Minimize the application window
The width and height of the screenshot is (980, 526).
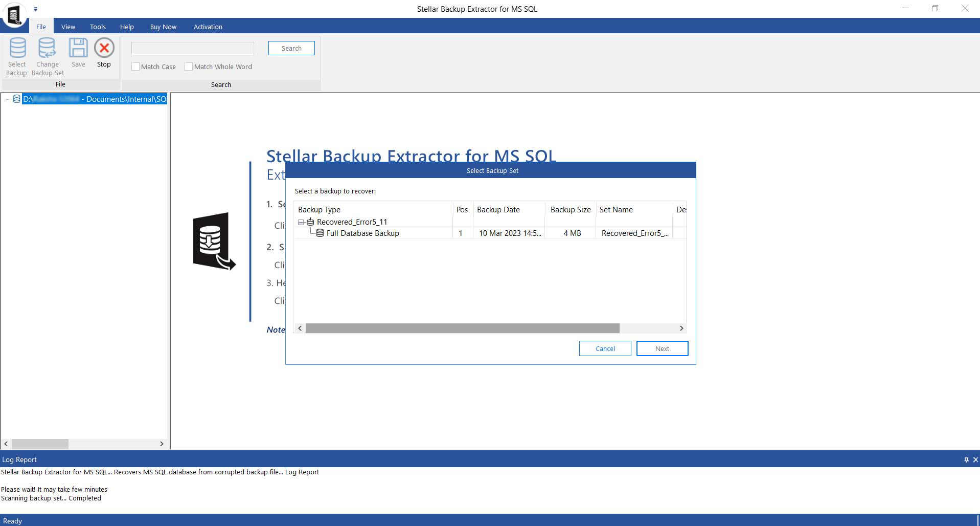906,9
